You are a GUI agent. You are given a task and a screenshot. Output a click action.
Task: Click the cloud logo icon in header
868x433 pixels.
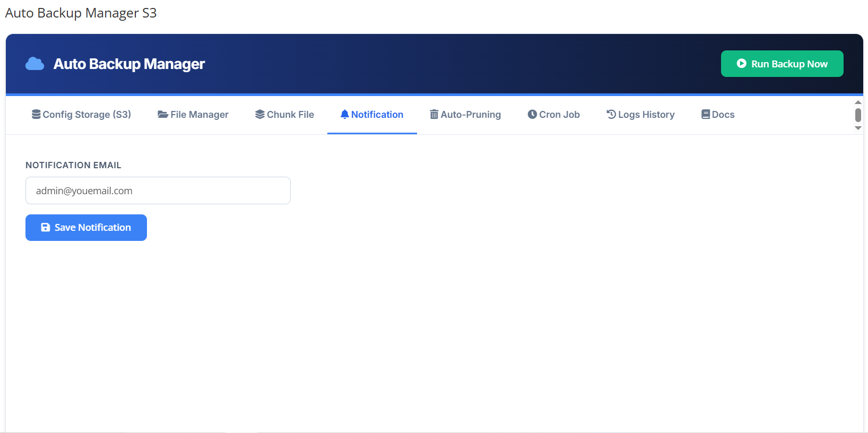[x=34, y=64]
